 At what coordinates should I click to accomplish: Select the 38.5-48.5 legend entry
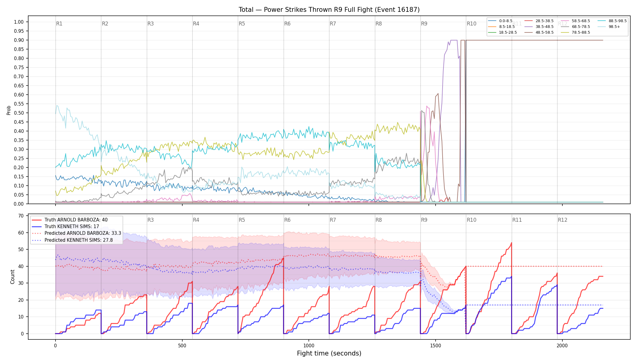pyautogui.click(x=539, y=27)
